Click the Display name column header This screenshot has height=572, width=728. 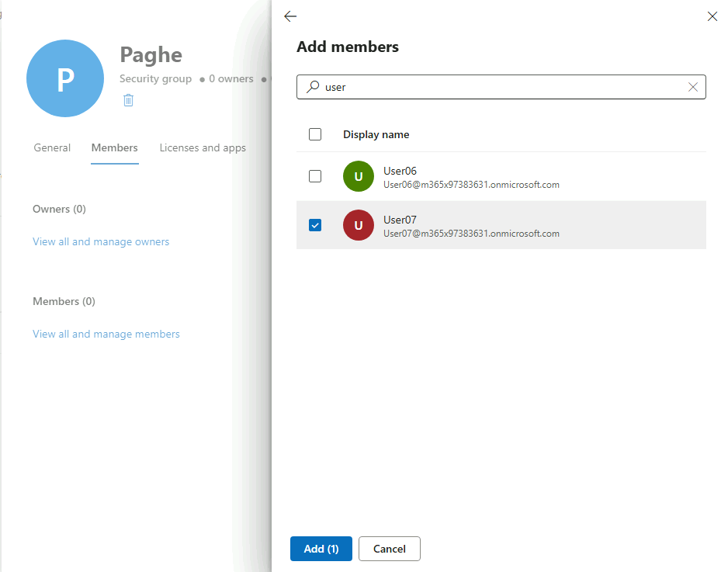pos(376,134)
